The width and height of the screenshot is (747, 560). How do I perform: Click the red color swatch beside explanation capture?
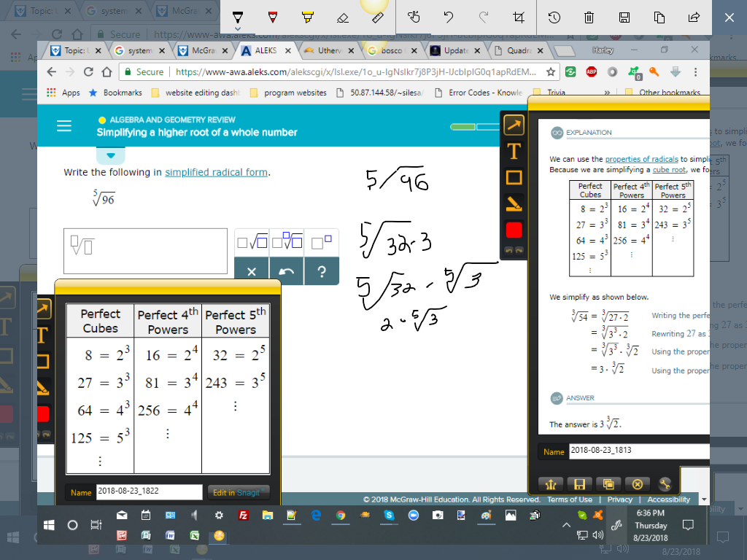(x=514, y=230)
